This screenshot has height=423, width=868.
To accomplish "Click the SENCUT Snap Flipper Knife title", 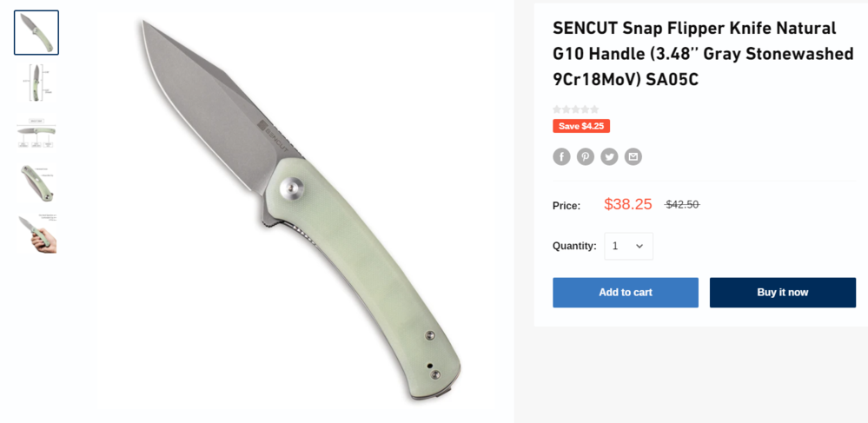I will coord(703,54).
